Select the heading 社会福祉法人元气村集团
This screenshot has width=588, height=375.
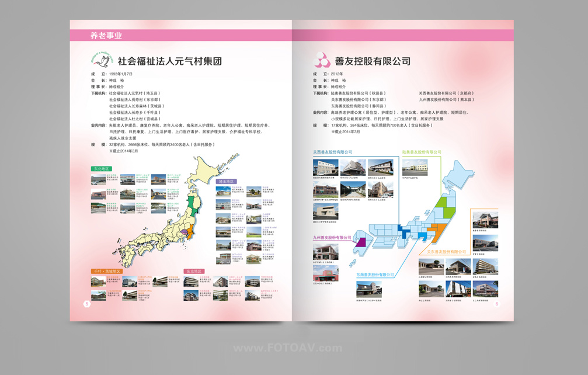coord(170,61)
